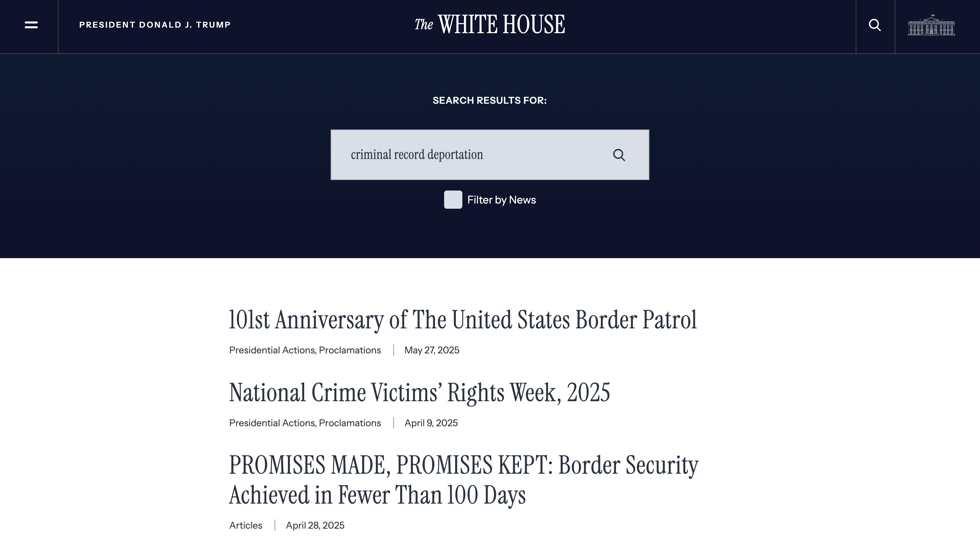Click 'Proclamations' category under Border Patrol result
Image resolution: width=980 pixels, height=541 pixels.
350,350
